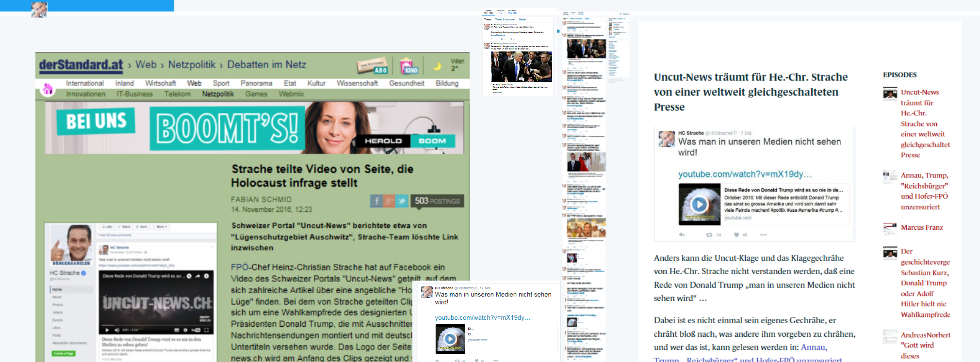This screenshot has height=362, width=980.
Task: Retweet the embedded HC Strache tweet
Action: (x=709, y=235)
